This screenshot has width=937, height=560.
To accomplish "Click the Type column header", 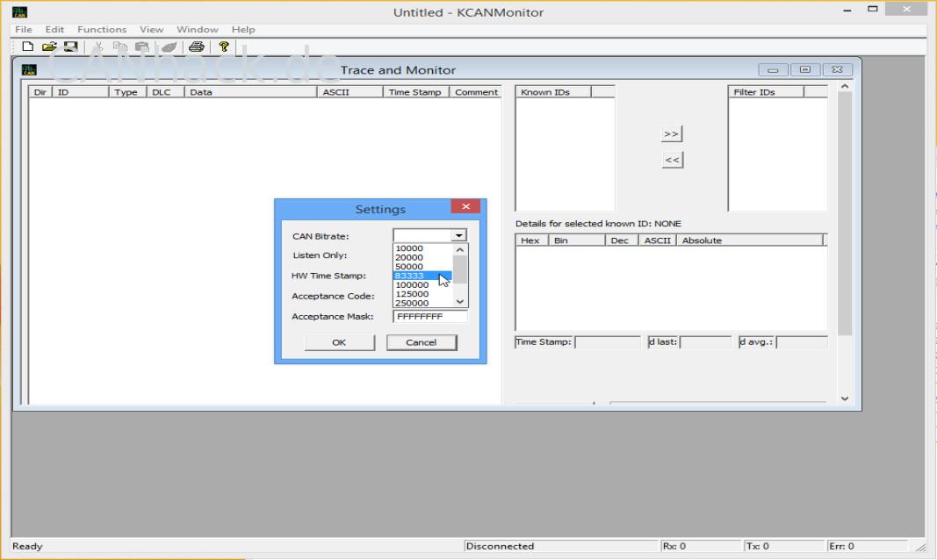I will click(127, 92).
